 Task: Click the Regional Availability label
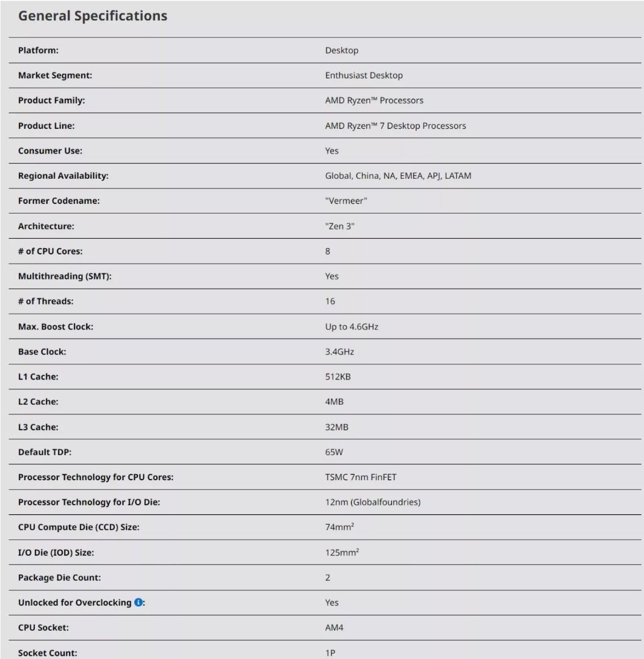tap(63, 176)
